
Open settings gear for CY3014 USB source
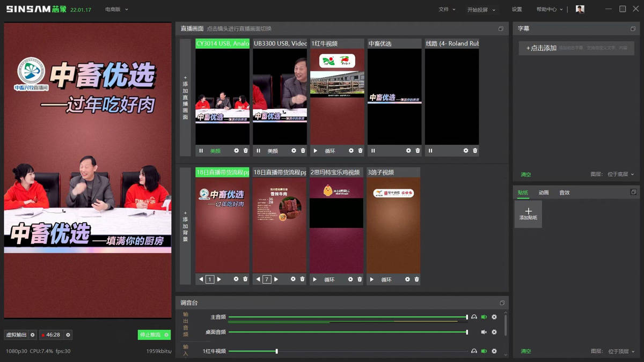tap(236, 151)
